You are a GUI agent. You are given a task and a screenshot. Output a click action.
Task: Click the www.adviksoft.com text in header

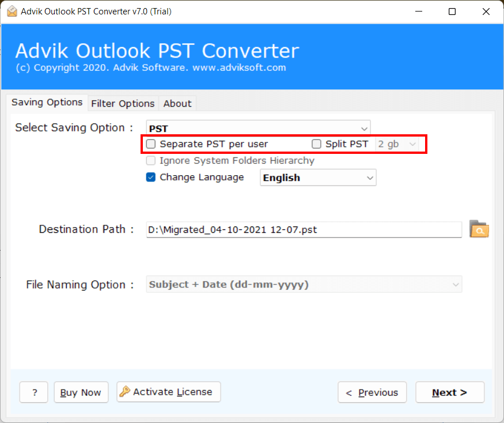click(x=239, y=67)
